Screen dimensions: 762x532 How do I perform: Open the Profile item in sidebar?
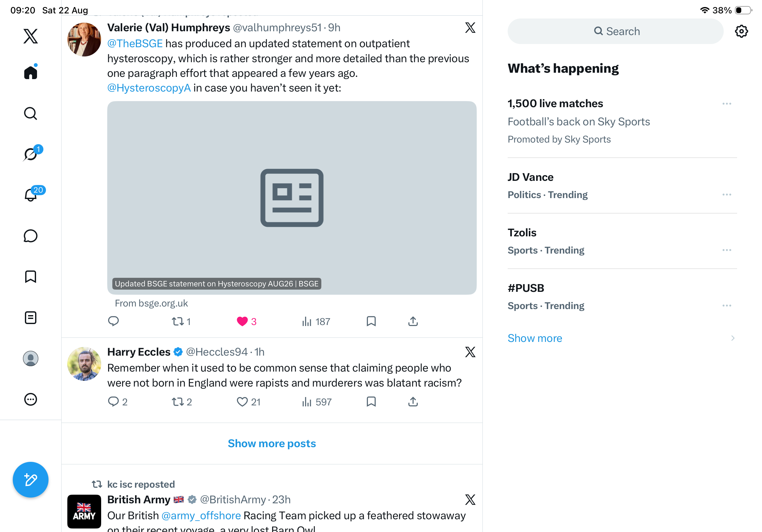[31, 359]
